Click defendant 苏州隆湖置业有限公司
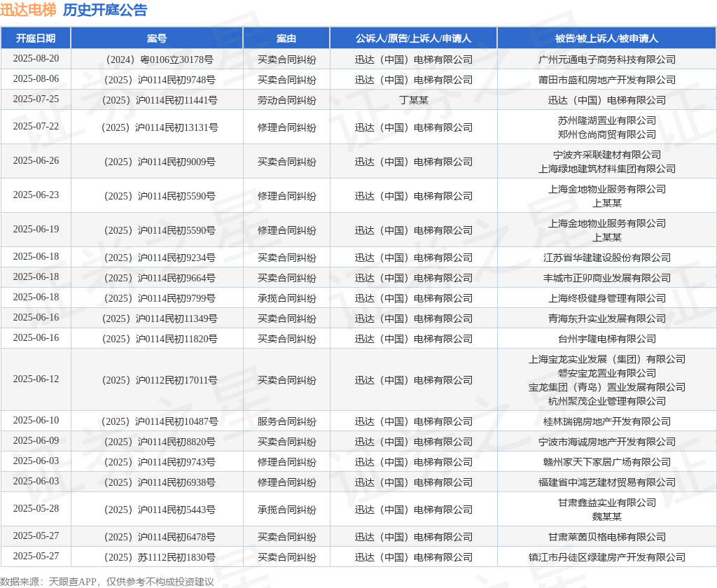This screenshot has height=588, width=717. (x=607, y=120)
